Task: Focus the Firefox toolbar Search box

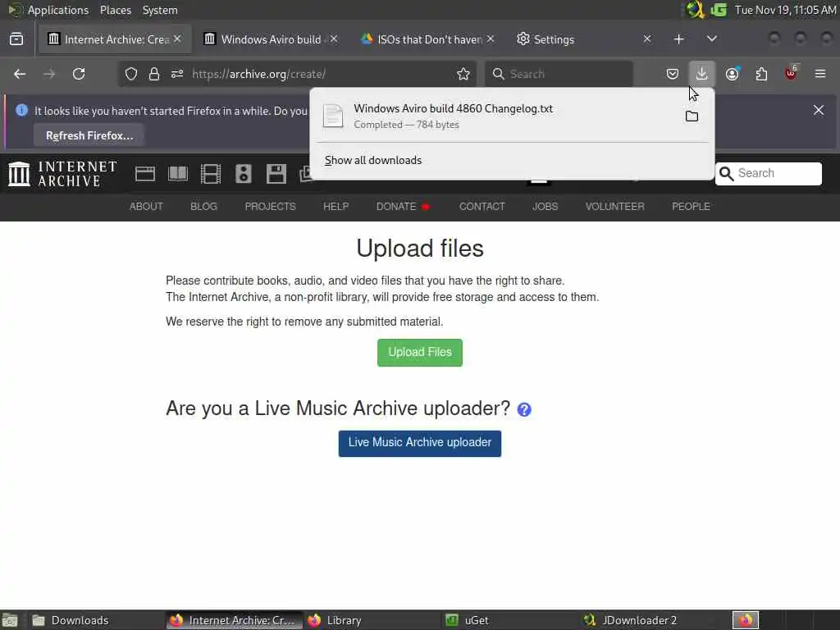Action: click(x=559, y=74)
